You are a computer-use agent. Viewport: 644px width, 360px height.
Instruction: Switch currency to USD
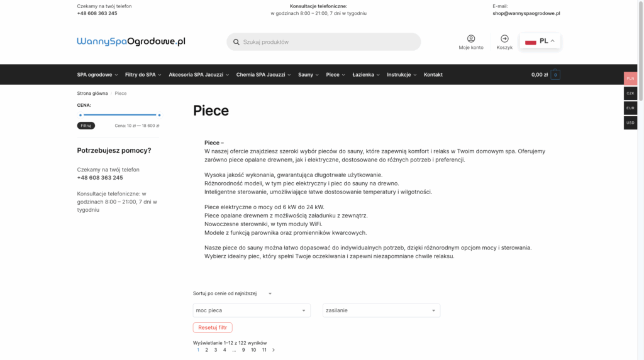630,123
